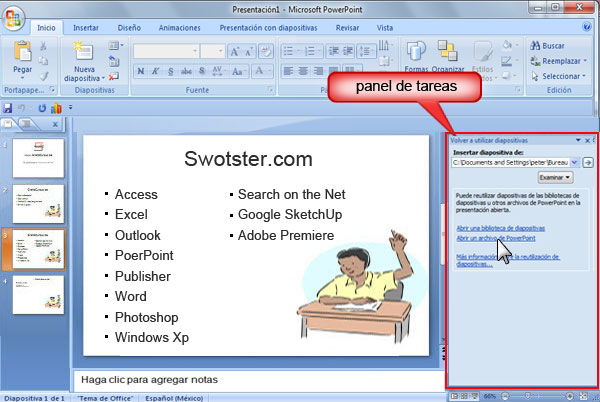Click the Save icon in quick access toolbar

coord(7,108)
